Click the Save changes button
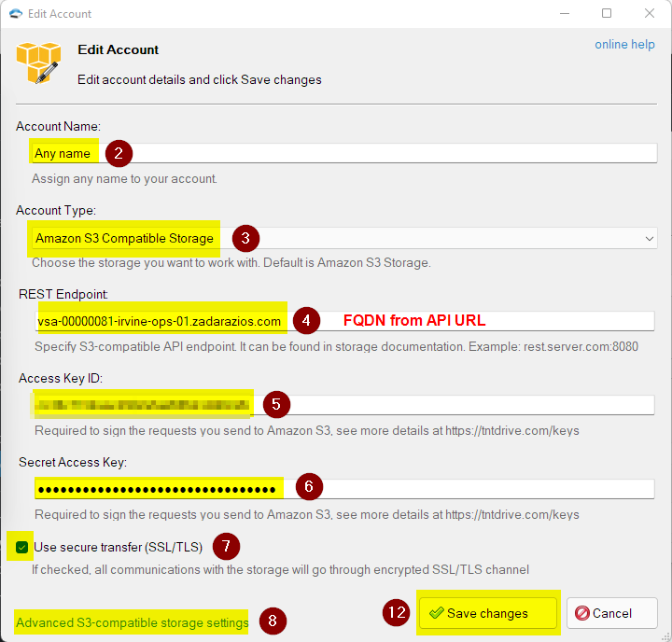 point(488,613)
